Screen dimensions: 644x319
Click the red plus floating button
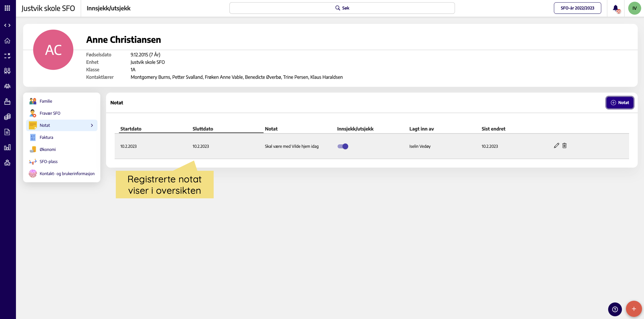tap(634, 309)
